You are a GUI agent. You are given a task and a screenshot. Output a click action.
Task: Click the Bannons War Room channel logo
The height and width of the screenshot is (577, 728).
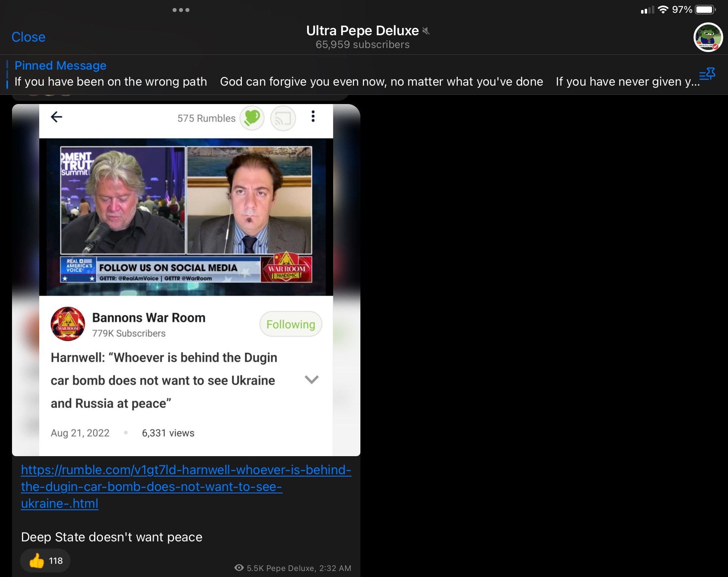[x=68, y=324]
